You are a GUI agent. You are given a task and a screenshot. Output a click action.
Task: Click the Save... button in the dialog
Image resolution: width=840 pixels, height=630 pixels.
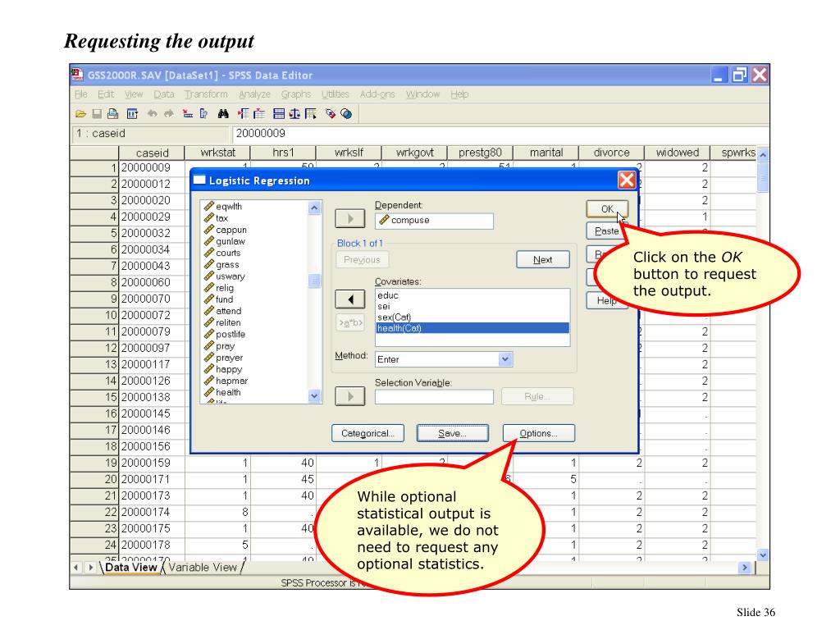pyautogui.click(x=453, y=433)
